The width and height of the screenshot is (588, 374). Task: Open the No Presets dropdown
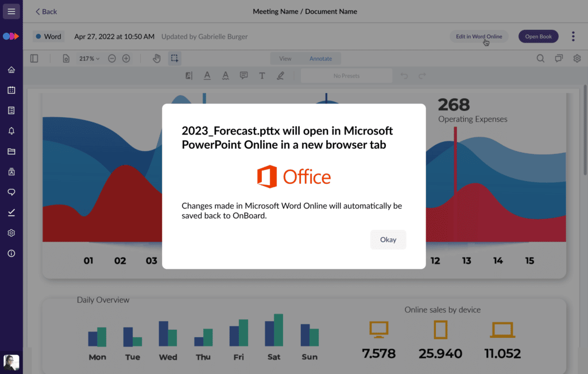click(x=346, y=75)
